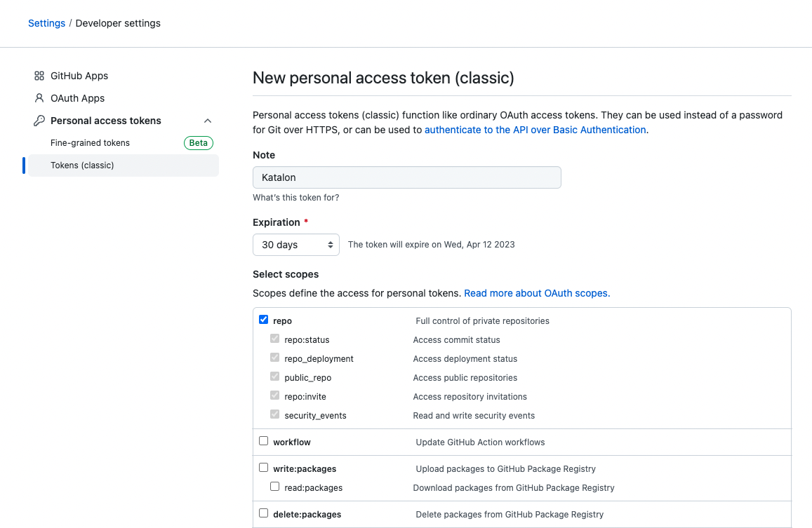Open Read more about OAuth scopes link
Viewport: 812px width, 528px height.
(537, 293)
